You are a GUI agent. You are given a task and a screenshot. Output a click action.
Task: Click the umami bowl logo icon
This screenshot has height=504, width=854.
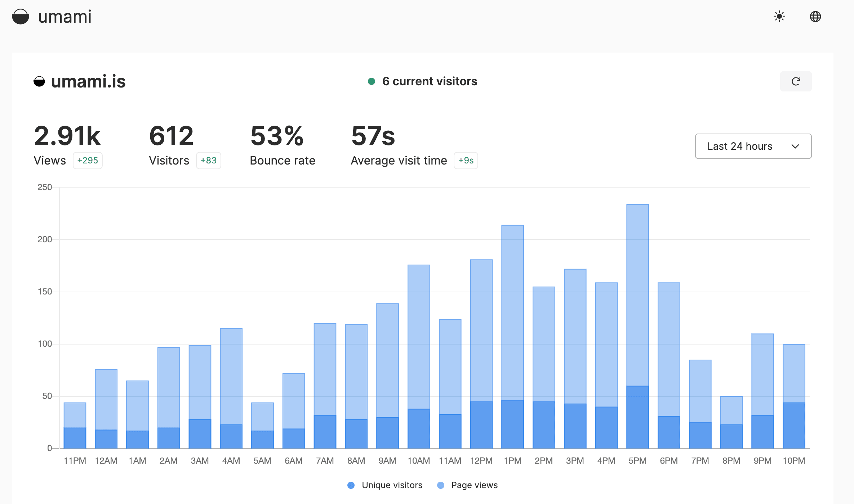[20, 17]
